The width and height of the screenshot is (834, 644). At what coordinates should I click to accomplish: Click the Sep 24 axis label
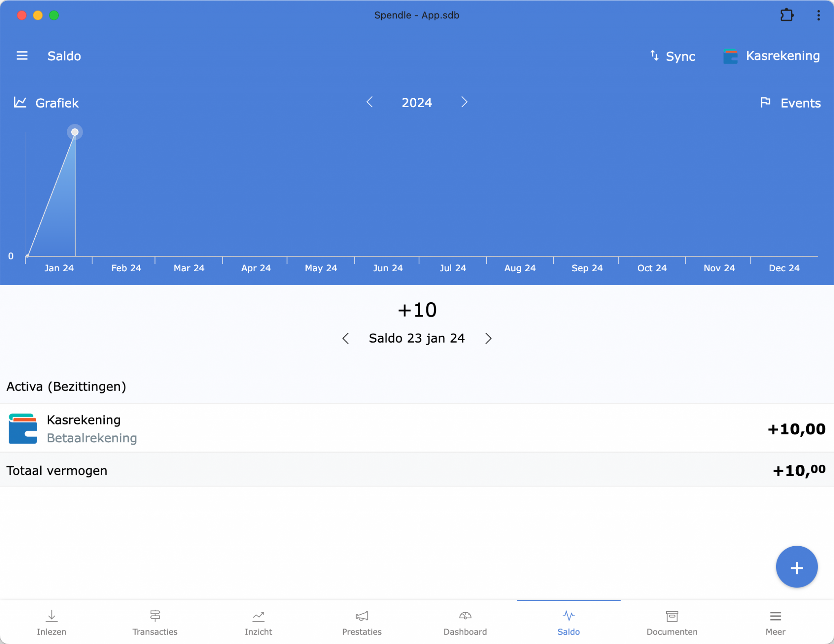pos(587,268)
